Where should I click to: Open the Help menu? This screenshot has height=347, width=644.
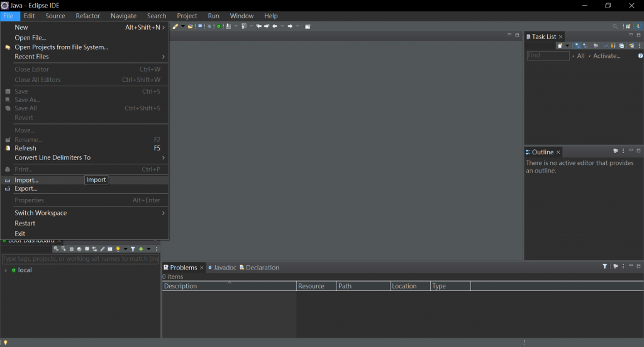[x=270, y=16]
